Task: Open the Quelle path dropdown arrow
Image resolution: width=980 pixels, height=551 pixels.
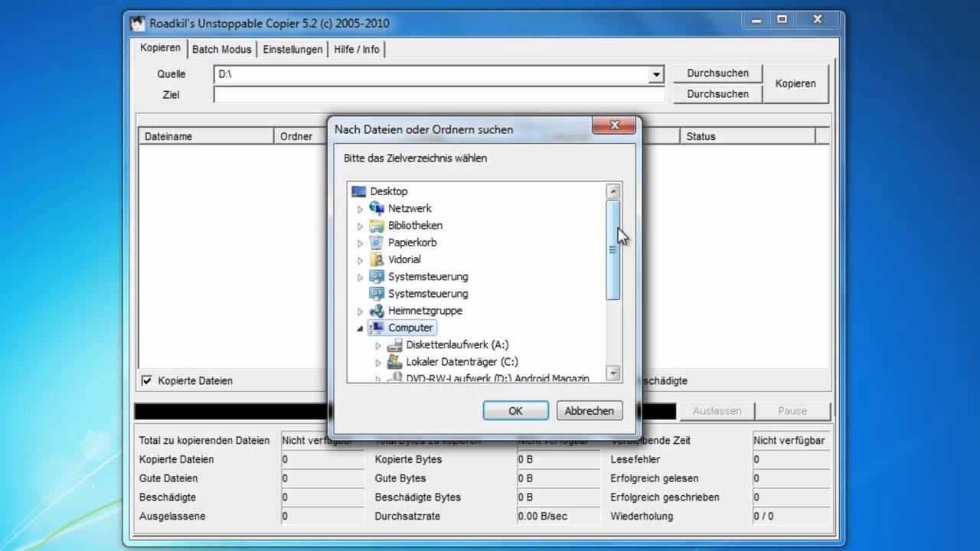Action: (656, 74)
